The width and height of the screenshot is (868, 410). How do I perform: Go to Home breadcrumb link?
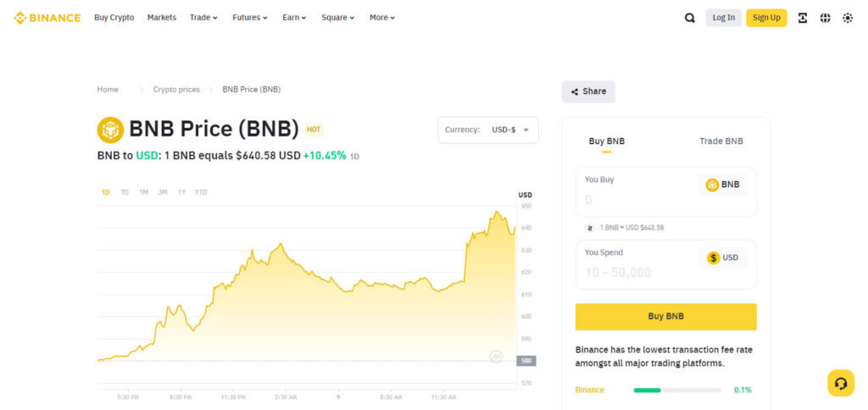[x=108, y=90]
